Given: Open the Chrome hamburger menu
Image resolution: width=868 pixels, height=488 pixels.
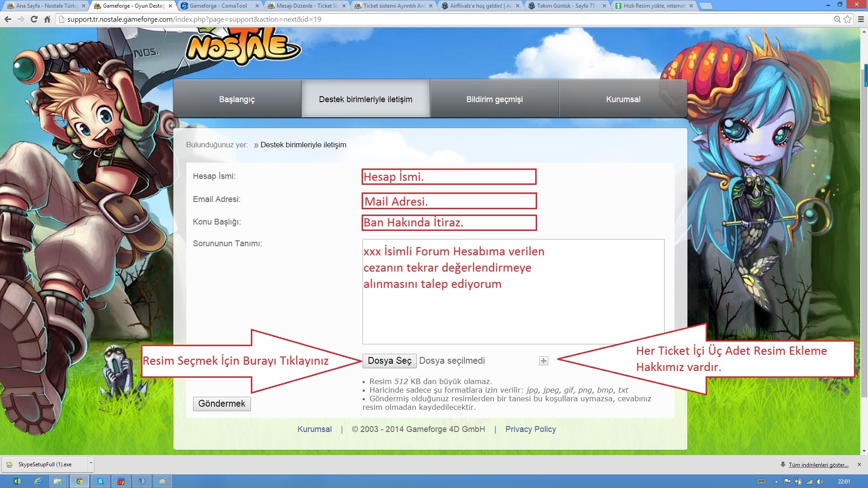Looking at the screenshot, I should pyautogui.click(x=861, y=19).
